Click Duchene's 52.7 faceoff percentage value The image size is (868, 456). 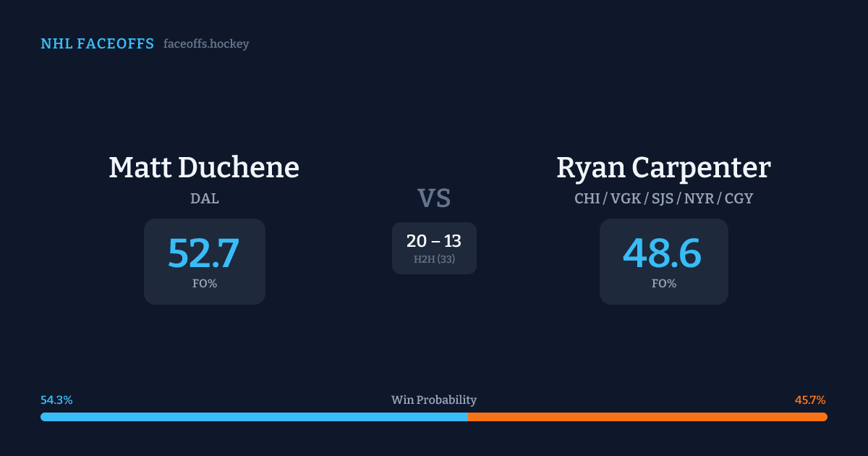click(203, 253)
